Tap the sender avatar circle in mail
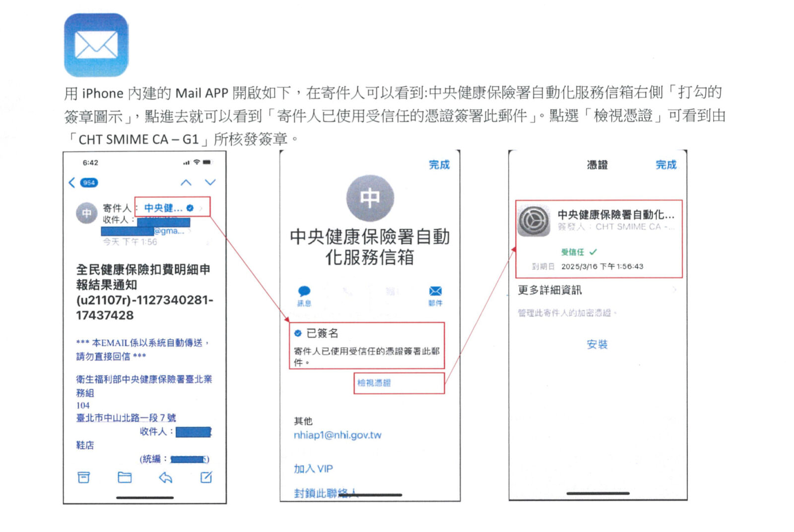794x532 pixels. tap(86, 213)
